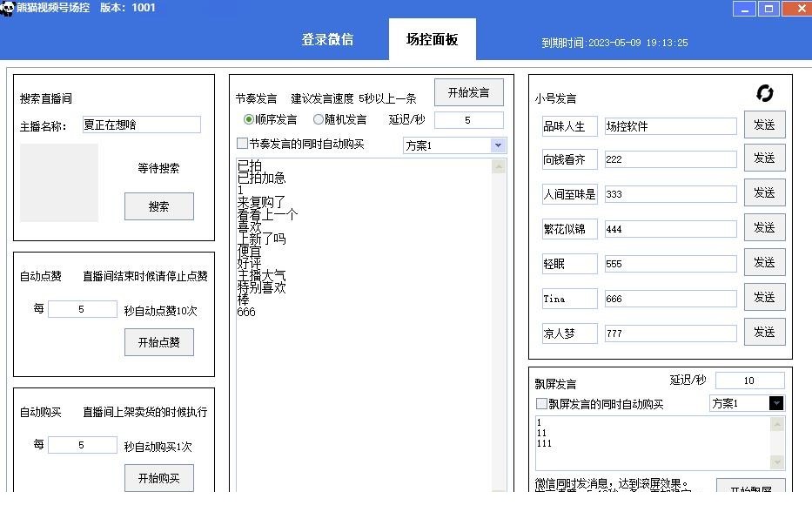Click 发送 for the 凉人梦 row
Image resolution: width=812 pixels, height=512 pixels.
764,331
